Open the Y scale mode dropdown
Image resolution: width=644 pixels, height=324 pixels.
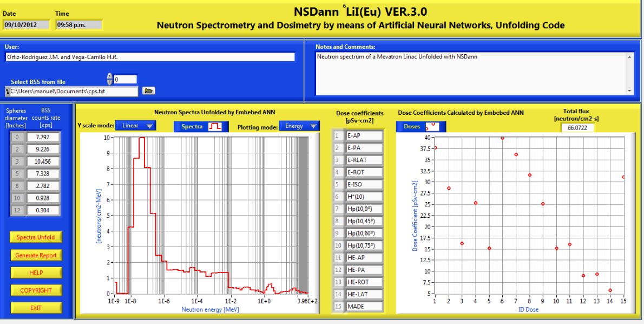[x=135, y=126]
